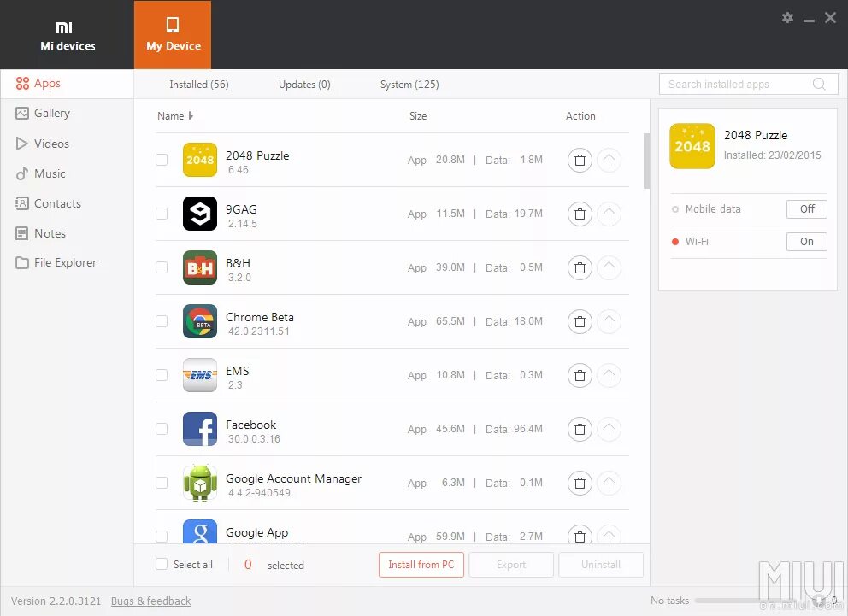
Task: Switch to Mi devices tab
Action: [x=68, y=35]
